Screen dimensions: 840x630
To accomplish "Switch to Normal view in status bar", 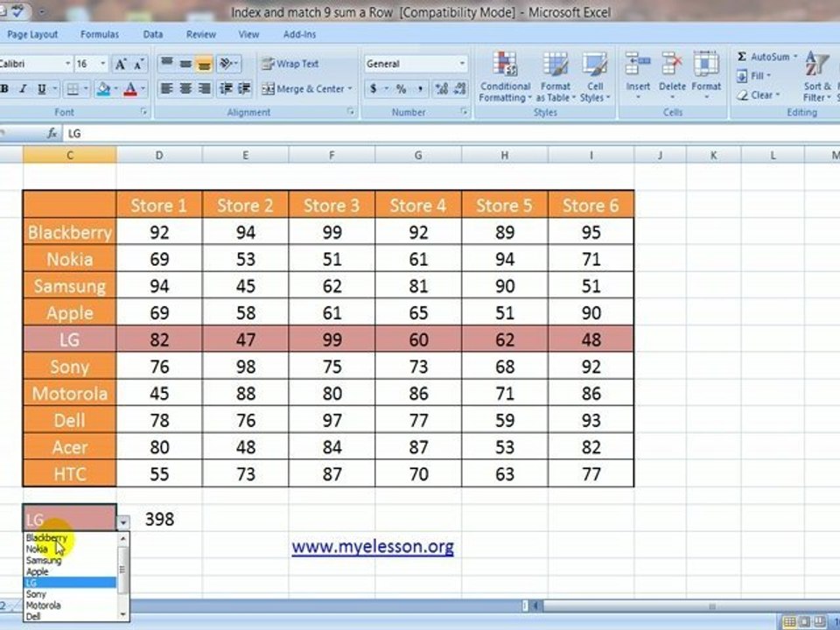I will (789, 622).
